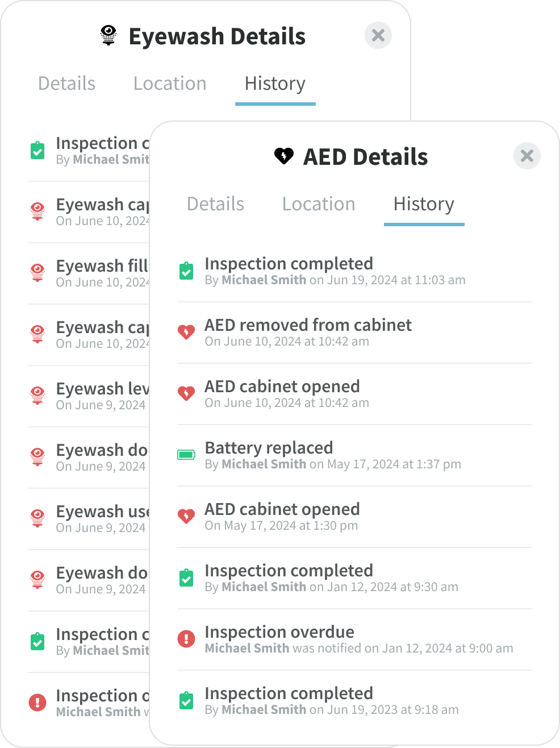This screenshot has width=560, height=748.
Task: Click Michael Smith in the Battery replaced entry
Action: [x=264, y=464]
